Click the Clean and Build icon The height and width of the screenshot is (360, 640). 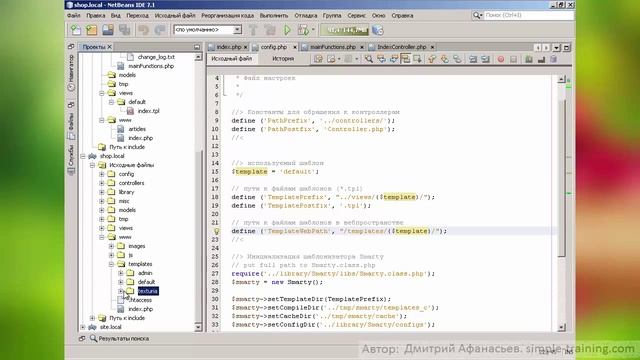point(270,30)
